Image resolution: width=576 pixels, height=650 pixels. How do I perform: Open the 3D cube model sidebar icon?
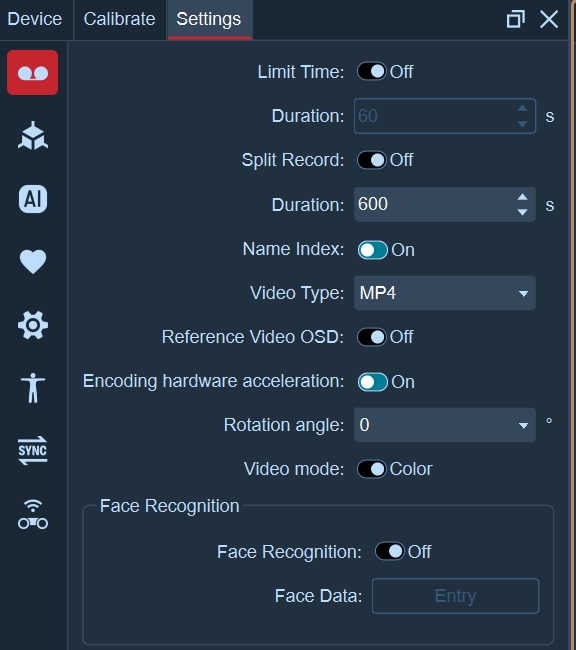pyautogui.click(x=33, y=136)
